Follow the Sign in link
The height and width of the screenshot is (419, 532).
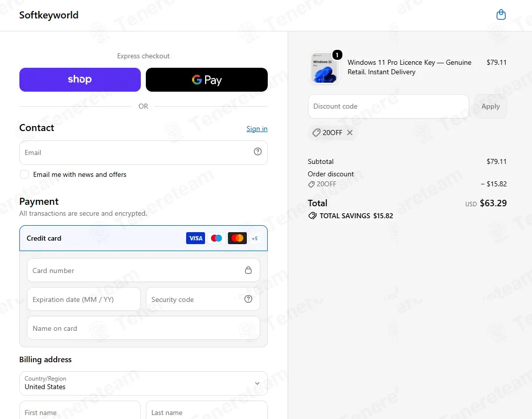[257, 129]
